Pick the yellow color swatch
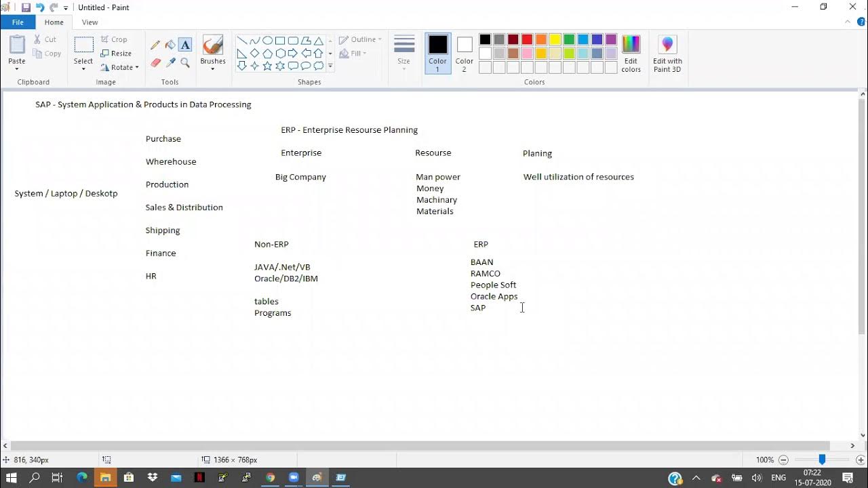The width and height of the screenshot is (868, 488). click(x=555, y=40)
